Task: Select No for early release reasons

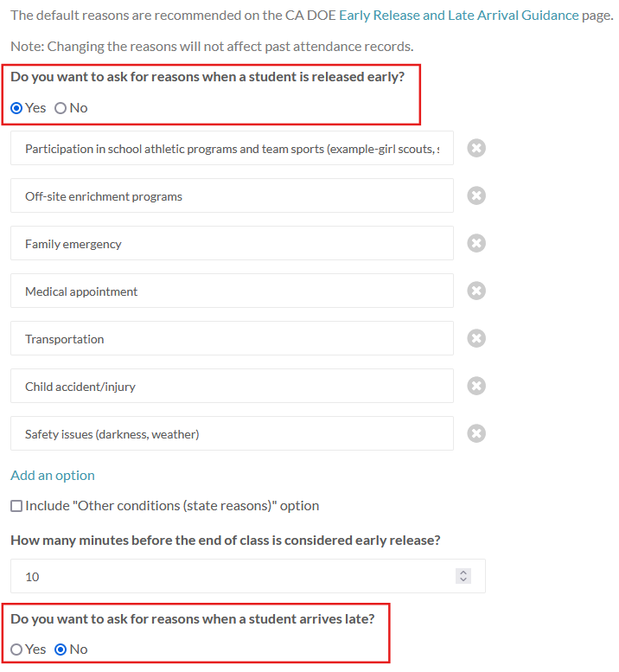Action: click(x=61, y=108)
